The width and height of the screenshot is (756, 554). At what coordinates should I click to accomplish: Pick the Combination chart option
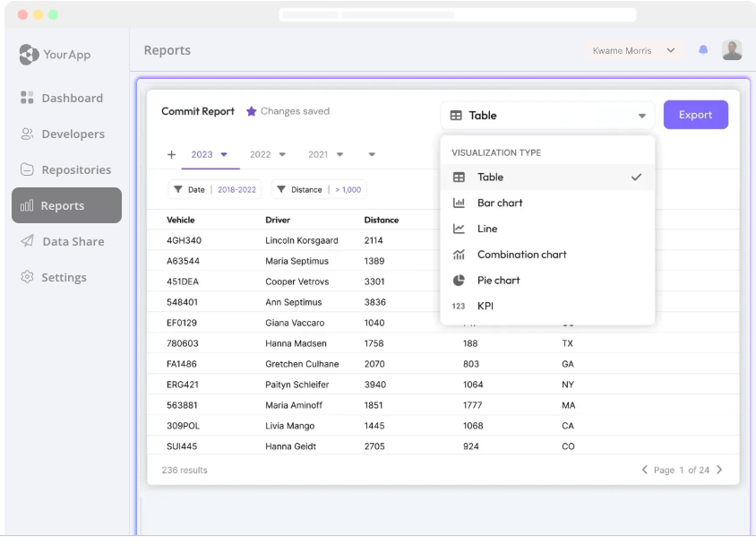click(521, 255)
